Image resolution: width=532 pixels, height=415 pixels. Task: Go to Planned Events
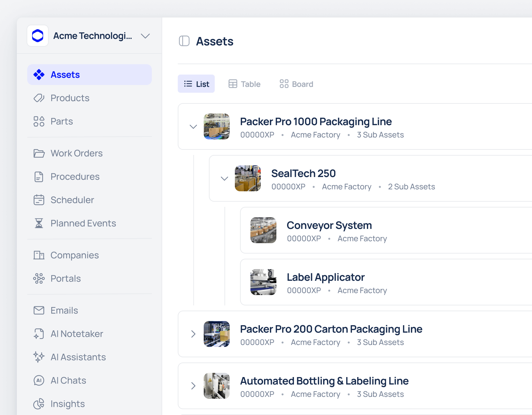click(x=90, y=223)
